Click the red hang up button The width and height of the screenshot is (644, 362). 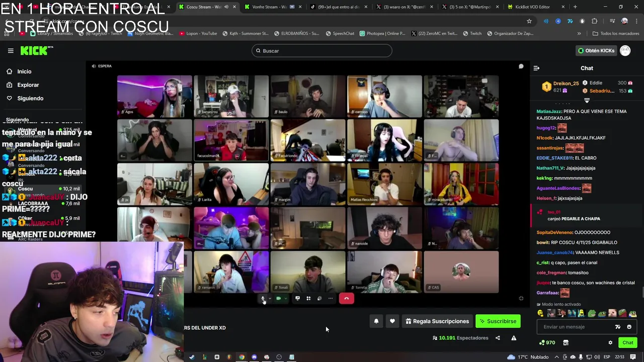coord(346,299)
